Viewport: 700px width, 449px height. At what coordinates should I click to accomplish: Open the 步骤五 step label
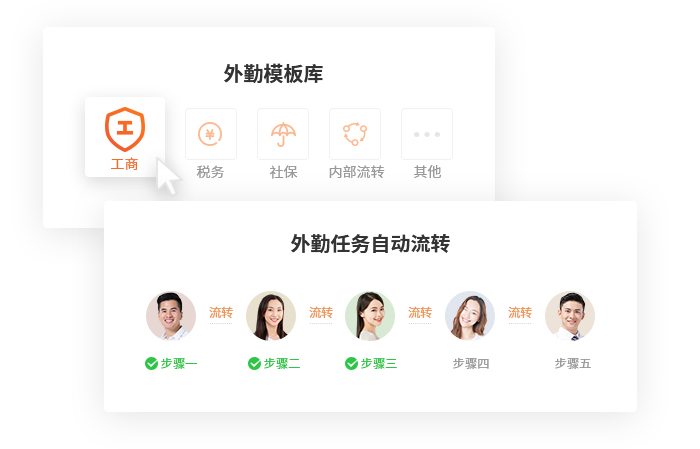coord(573,364)
